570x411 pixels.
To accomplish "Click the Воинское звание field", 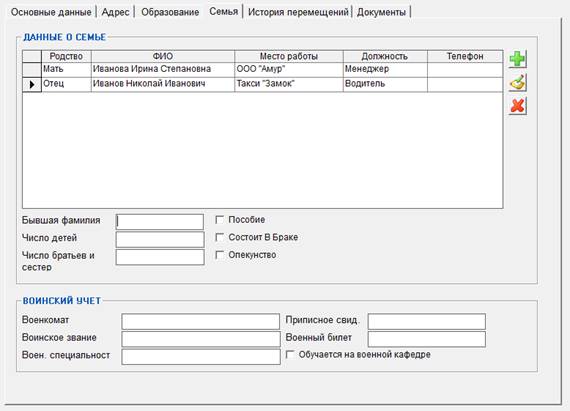I will click(x=201, y=339).
